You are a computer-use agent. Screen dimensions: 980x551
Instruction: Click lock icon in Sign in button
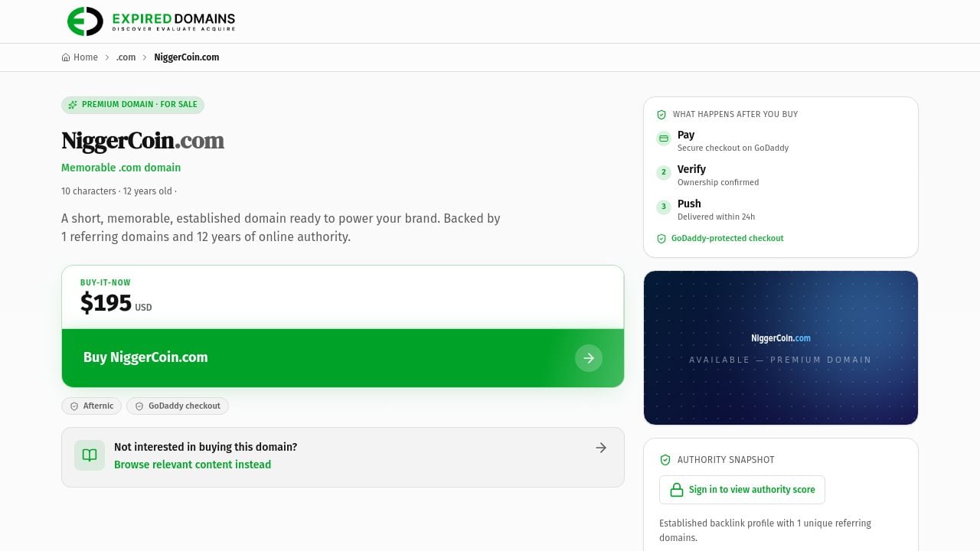[x=676, y=490]
